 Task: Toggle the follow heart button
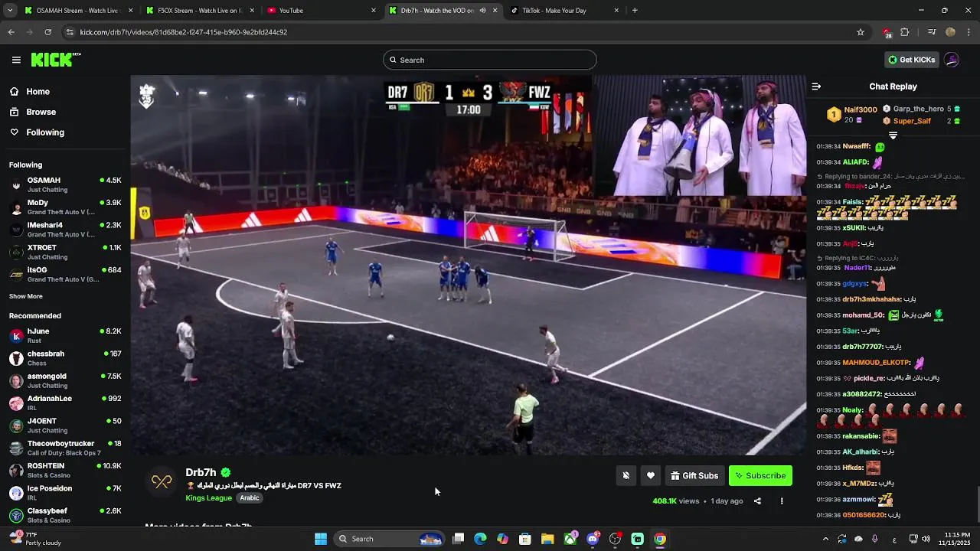click(651, 476)
